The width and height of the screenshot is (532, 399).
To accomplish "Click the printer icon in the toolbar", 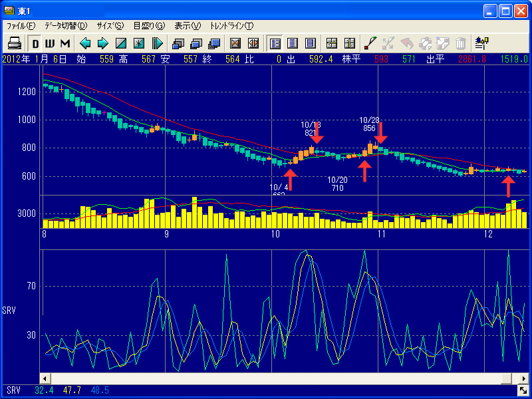I will 15,43.
